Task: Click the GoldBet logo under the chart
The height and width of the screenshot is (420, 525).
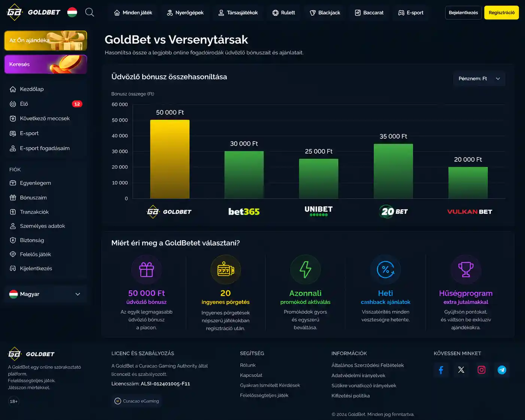Action: [x=169, y=211]
